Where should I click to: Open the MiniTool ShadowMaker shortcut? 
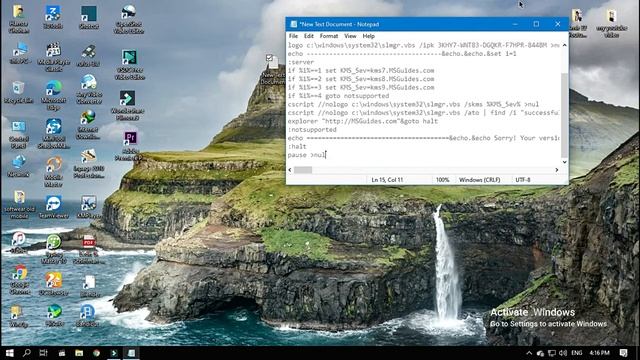click(x=53, y=133)
